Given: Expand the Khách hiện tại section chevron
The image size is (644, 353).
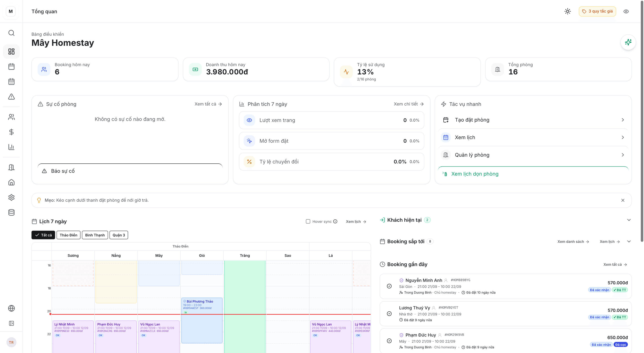Looking at the screenshot, I should pyautogui.click(x=629, y=220).
